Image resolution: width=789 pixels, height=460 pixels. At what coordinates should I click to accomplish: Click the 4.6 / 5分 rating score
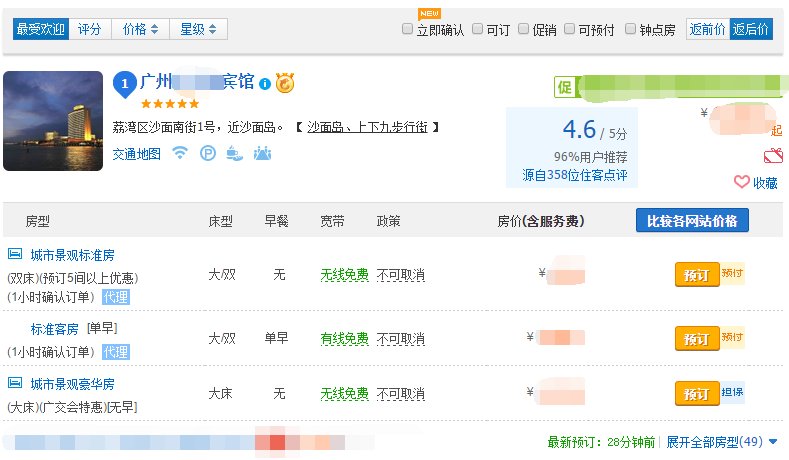tap(595, 130)
